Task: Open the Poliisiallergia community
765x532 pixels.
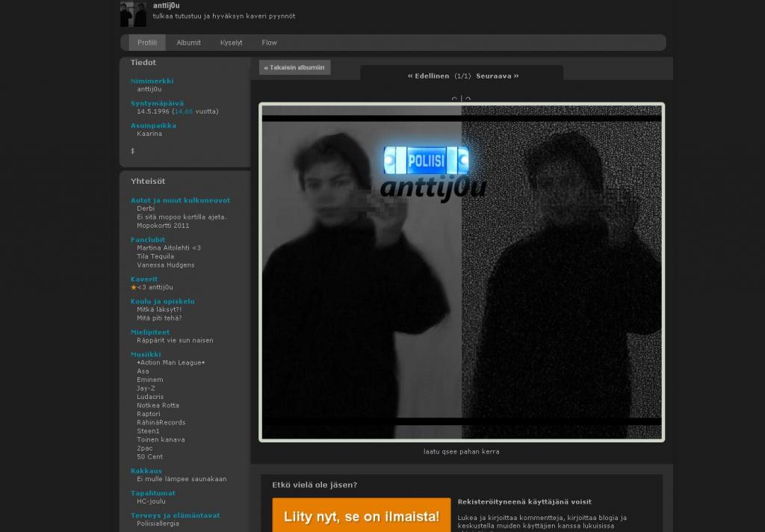Action: [158, 524]
